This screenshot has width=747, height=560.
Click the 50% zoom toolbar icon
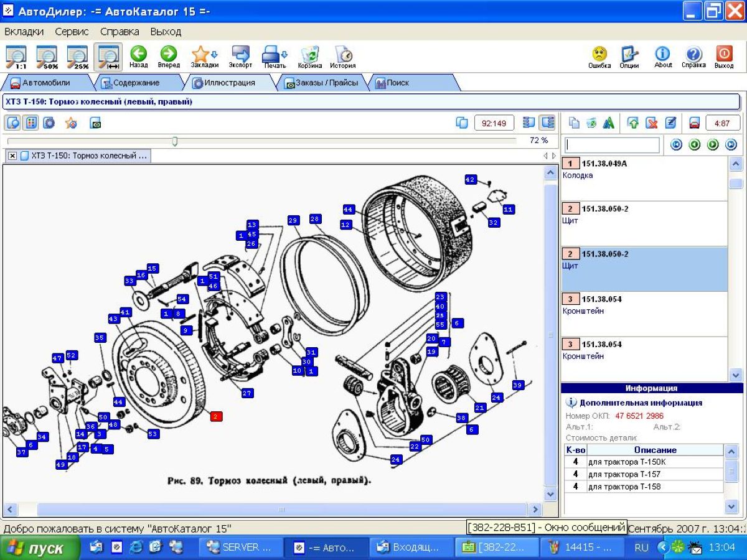coord(47,57)
